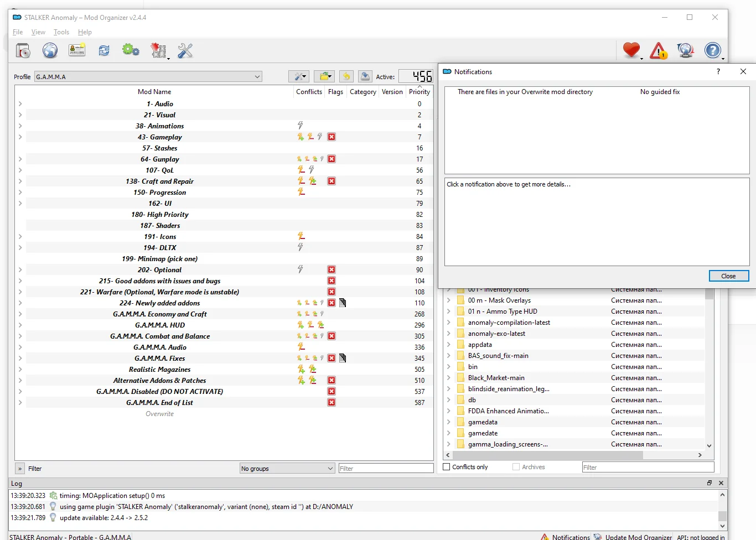Expand the 138- Craft and Repair separator
756x540 pixels.
20,181
